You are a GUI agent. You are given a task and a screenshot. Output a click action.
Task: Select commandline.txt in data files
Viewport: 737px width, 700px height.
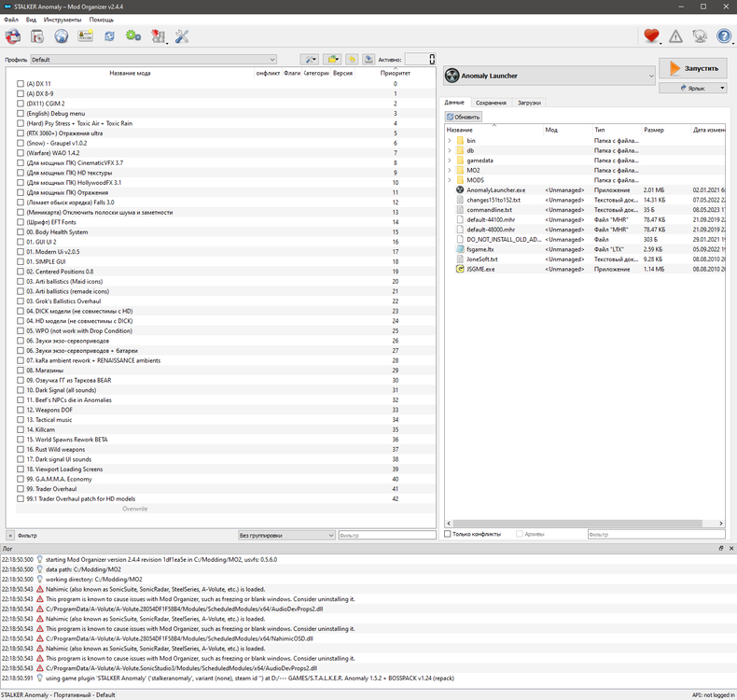(x=489, y=210)
